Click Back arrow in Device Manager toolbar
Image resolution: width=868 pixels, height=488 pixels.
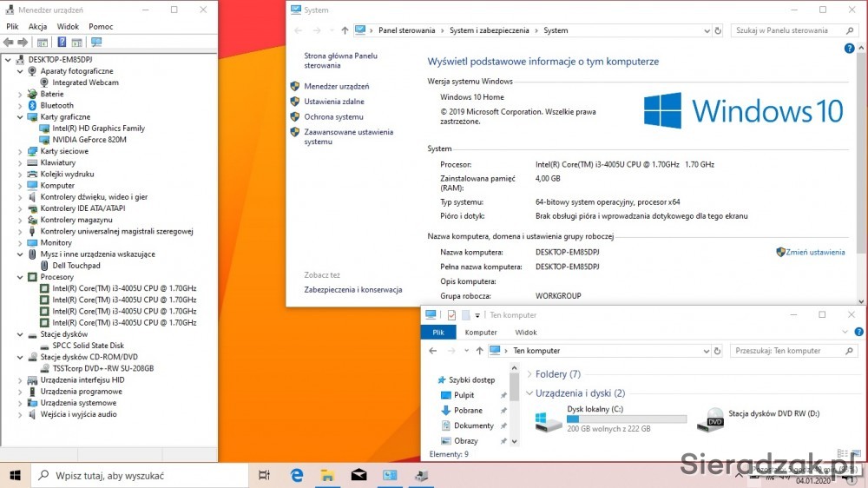click(9, 42)
